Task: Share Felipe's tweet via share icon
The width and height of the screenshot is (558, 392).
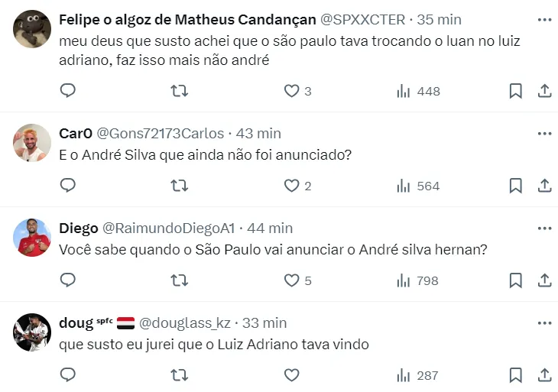Action: [544, 91]
